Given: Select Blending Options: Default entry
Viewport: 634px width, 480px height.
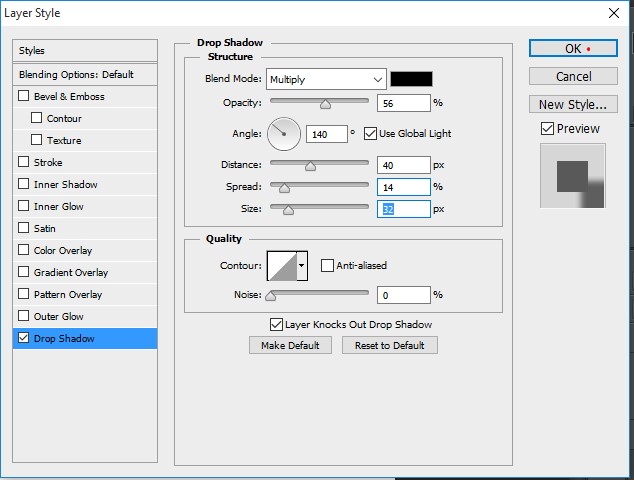Looking at the screenshot, I should pyautogui.click(x=85, y=74).
